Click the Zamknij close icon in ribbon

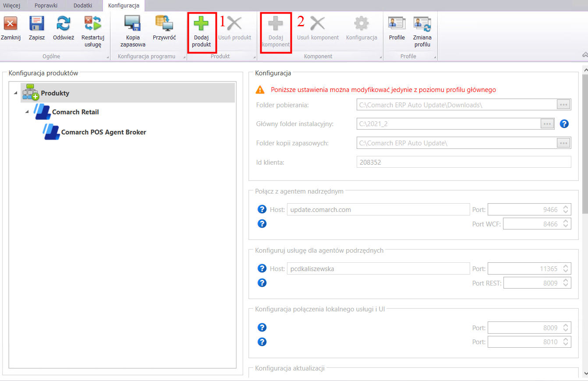11,24
